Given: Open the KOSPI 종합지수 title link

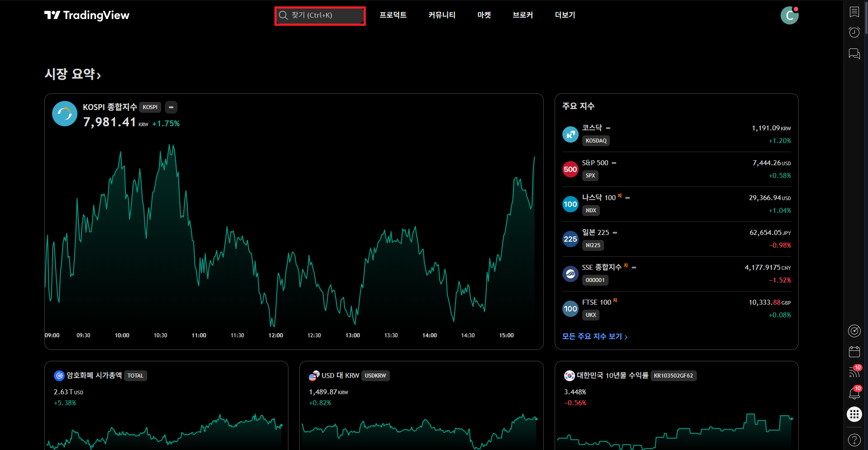Looking at the screenshot, I should click(x=110, y=107).
